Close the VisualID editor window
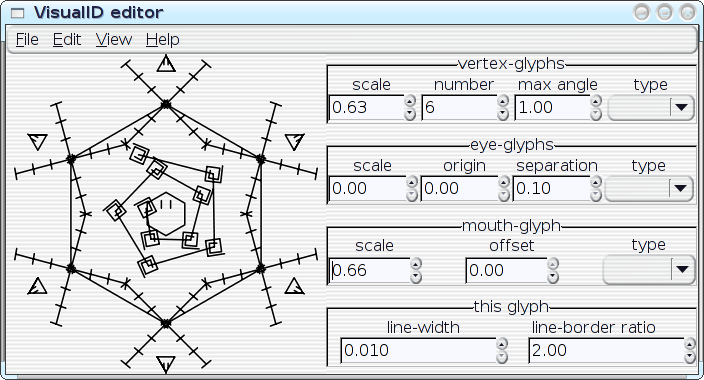The height and width of the screenshot is (380, 704). pos(688,13)
